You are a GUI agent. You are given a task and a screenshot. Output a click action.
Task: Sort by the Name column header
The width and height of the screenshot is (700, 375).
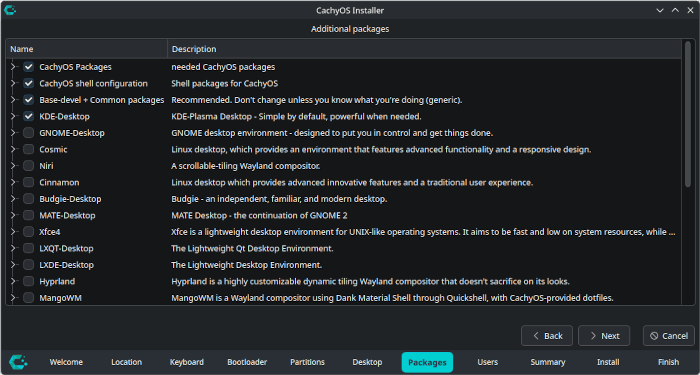tap(87, 49)
